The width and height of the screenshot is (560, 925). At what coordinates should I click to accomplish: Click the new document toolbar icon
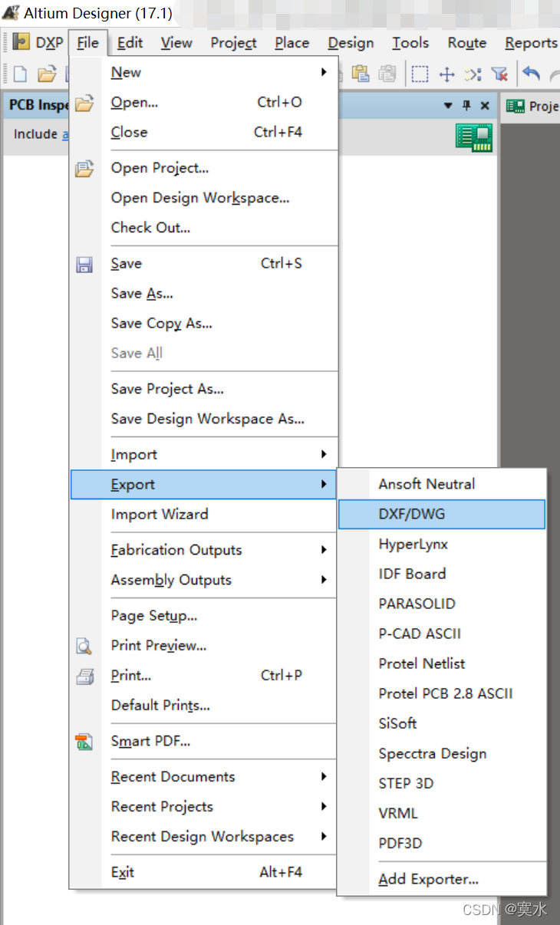20,74
